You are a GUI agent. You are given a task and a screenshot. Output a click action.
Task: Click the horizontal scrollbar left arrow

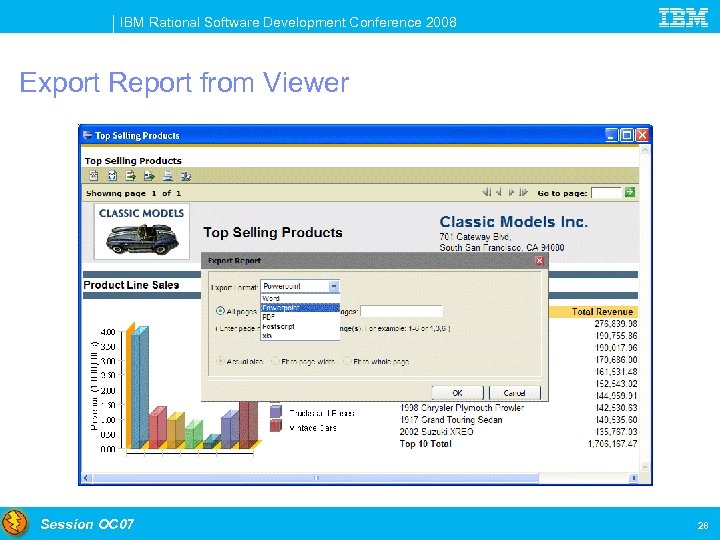(86, 478)
